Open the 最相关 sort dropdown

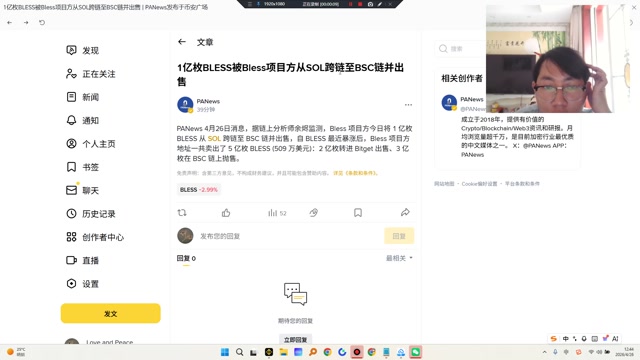point(399,258)
